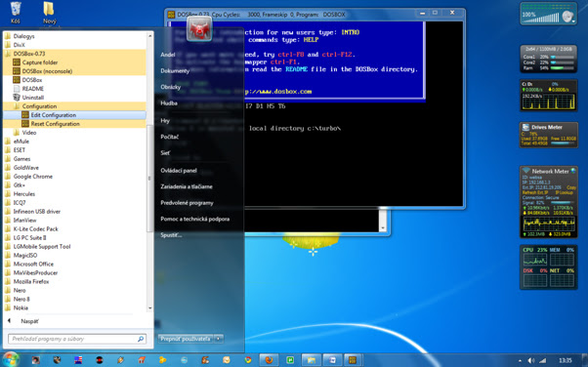This screenshot has height=367, width=588.
Task: Click the user account picture
Action: (x=199, y=29)
